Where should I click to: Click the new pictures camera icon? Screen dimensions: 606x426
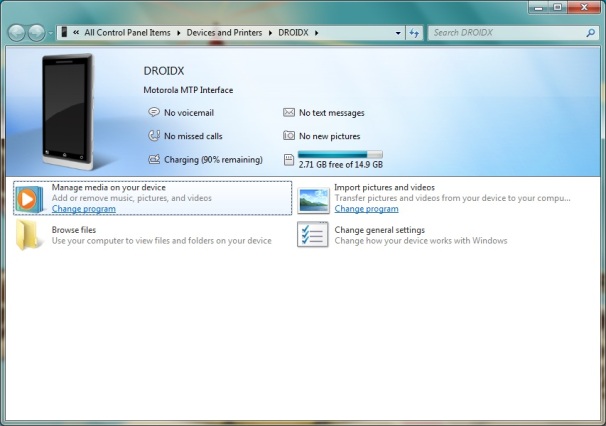(289, 136)
